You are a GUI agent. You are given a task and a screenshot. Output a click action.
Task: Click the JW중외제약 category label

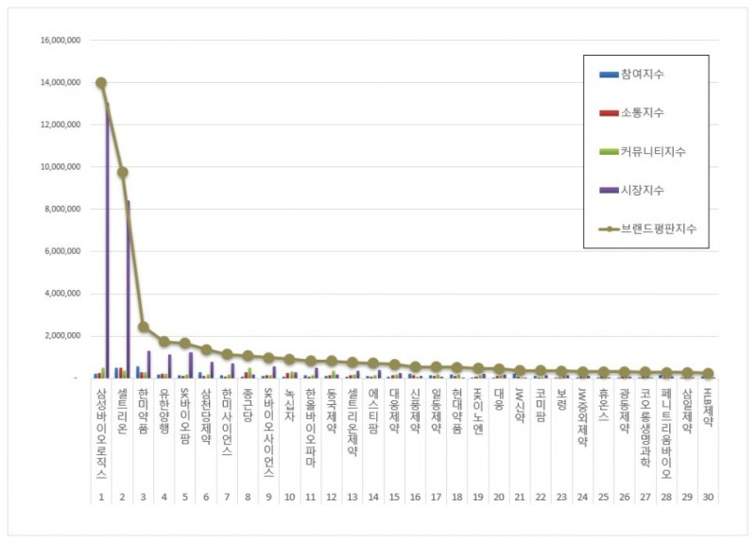coord(582,416)
